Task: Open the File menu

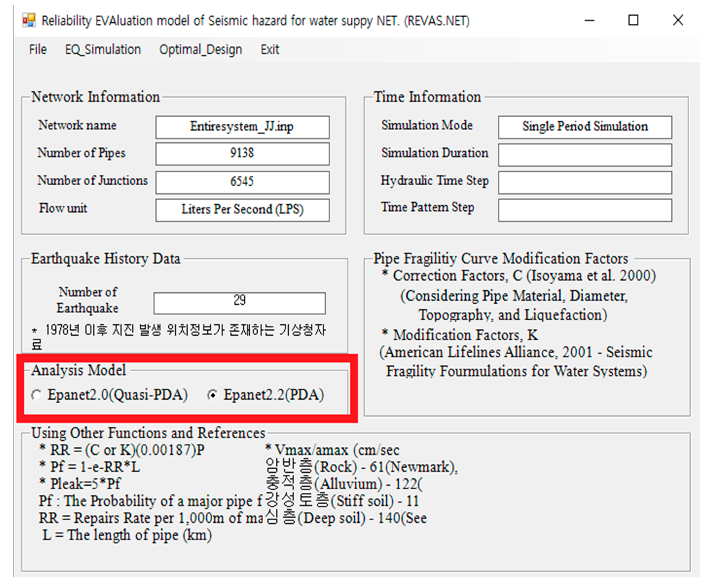Action: 38,50
